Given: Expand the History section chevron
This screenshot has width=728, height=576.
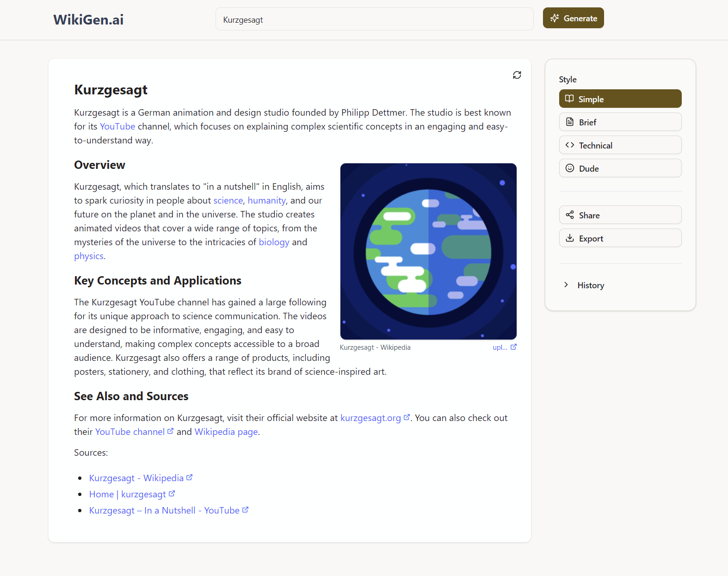Looking at the screenshot, I should (x=566, y=285).
